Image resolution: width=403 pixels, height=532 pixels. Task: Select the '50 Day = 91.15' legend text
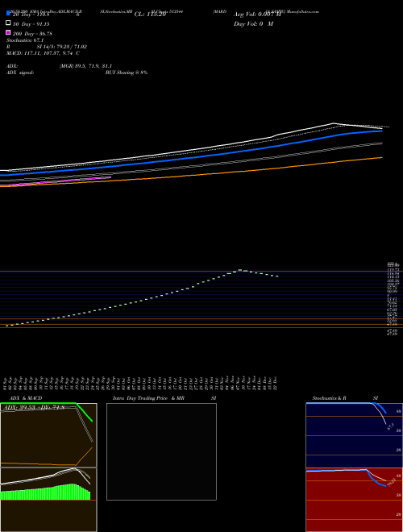(31, 24)
